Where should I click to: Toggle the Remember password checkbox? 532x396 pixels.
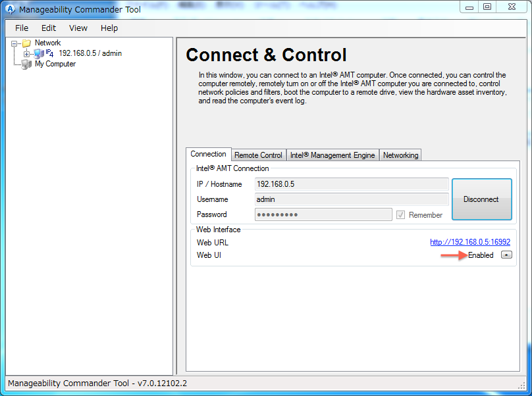400,215
